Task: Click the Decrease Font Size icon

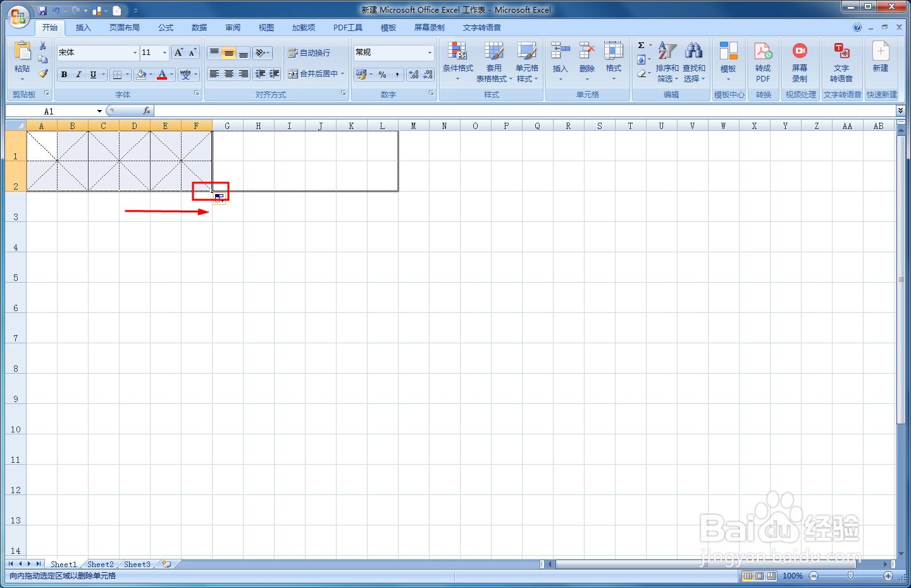Action: point(192,52)
